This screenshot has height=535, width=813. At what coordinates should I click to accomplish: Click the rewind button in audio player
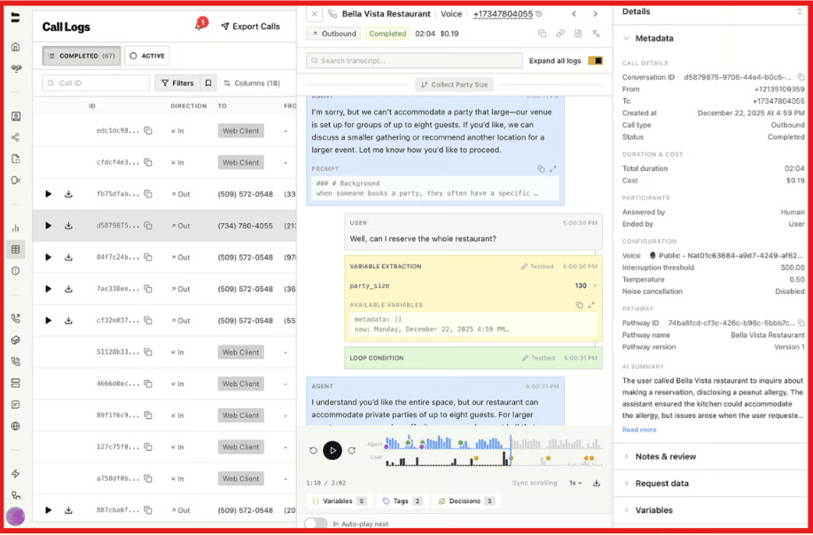(x=313, y=450)
